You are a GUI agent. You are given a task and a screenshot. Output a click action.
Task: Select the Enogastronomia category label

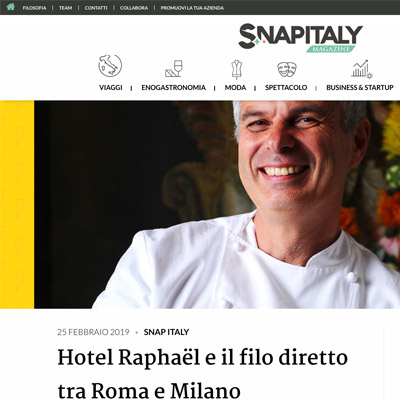click(x=173, y=88)
